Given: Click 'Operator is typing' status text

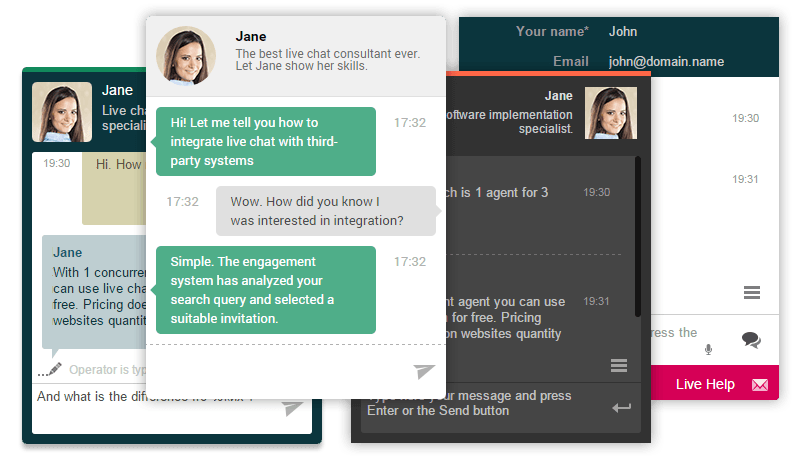Looking at the screenshot, I should 108,370.
